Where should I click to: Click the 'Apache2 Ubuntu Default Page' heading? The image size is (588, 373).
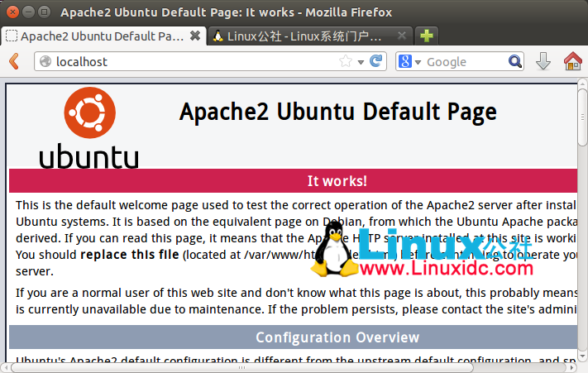(338, 112)
